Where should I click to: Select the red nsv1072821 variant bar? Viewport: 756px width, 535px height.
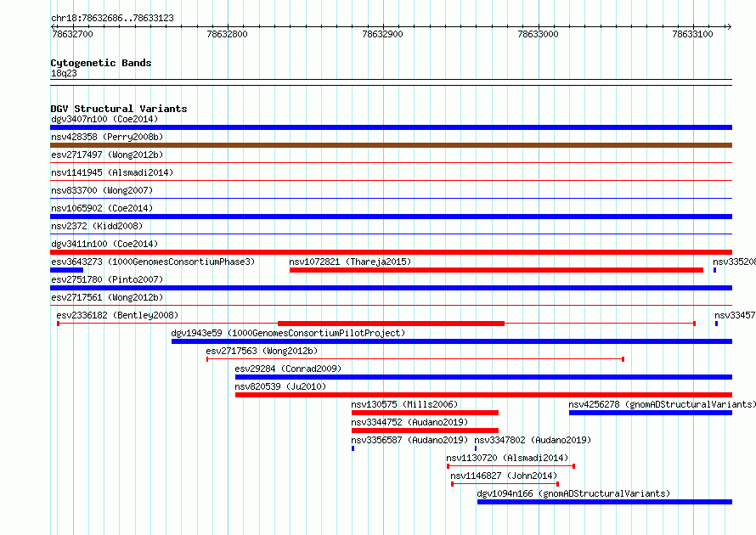(x=496, y=270)
